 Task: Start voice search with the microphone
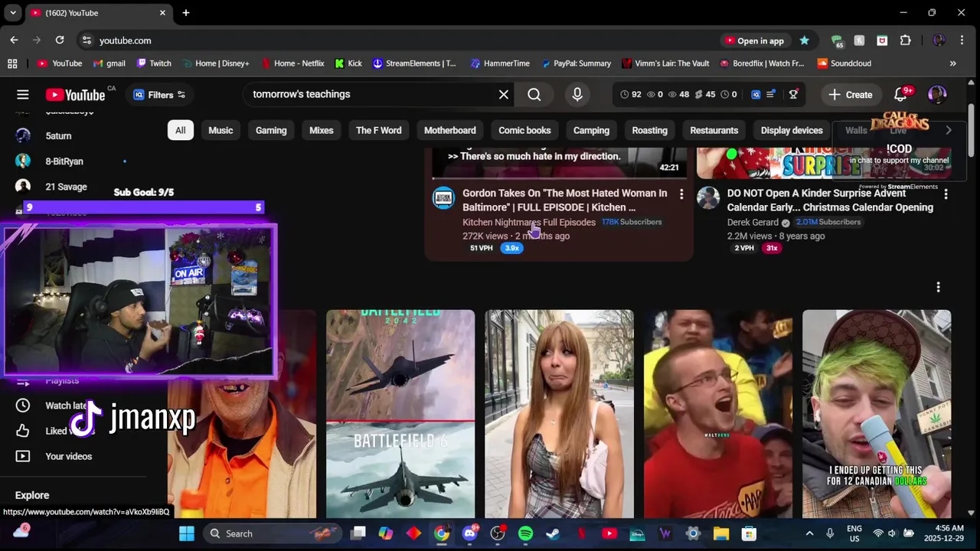[x=577, y=94]
